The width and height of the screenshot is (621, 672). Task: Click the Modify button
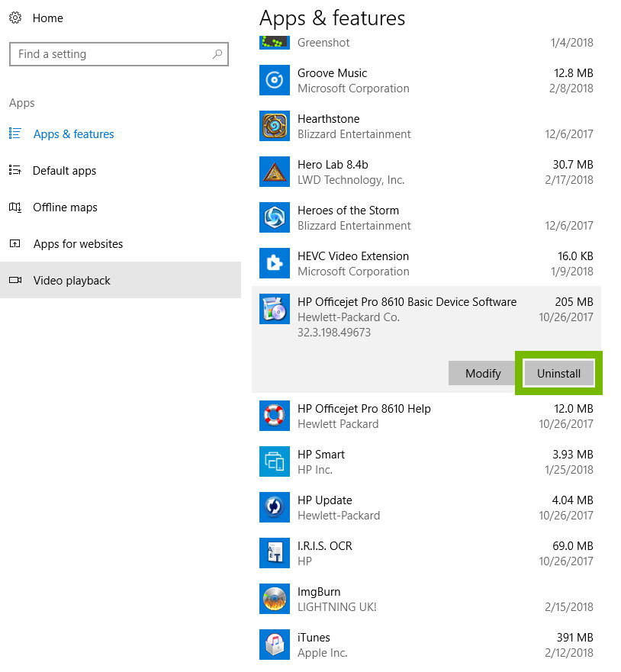pyautogui.click(x=481, y=373)
